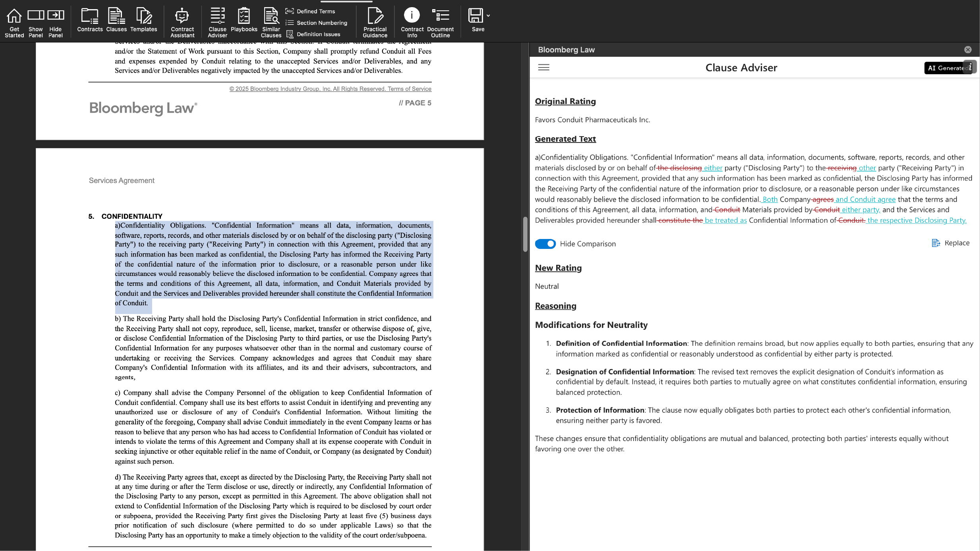This screenshot has height=551, width=980.
Task: Click Section Numbering in the toolbar
Action: 317,23
